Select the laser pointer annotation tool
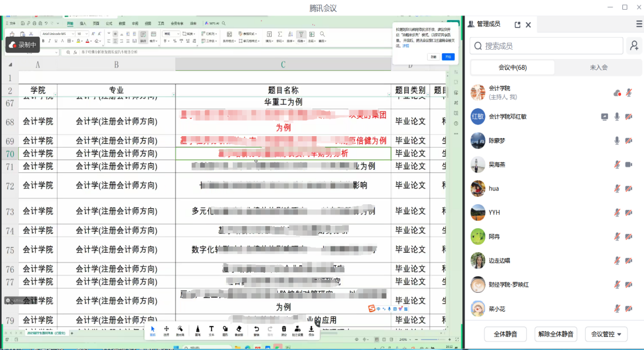Viewport: 644px width, 350px height. pos(180,330)
